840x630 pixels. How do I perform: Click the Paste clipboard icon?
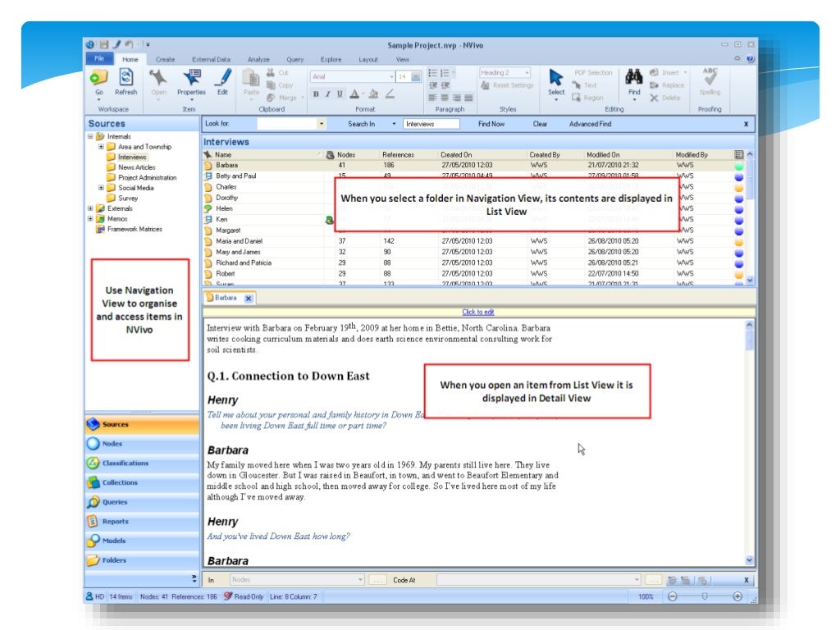click(251, 78)
